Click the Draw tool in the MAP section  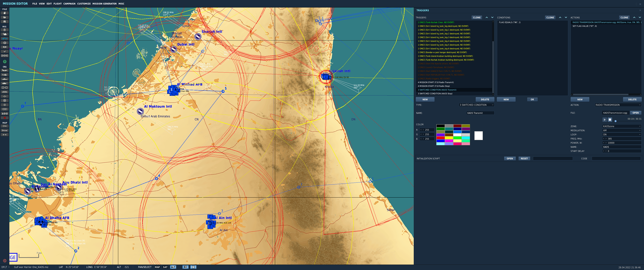tap(4, 130)
